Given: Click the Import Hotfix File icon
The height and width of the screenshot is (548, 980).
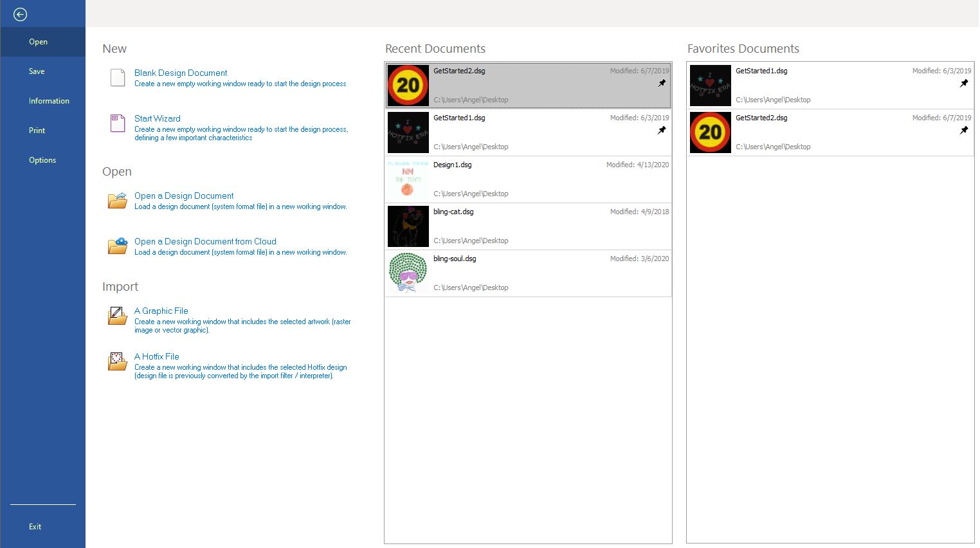Looking at the screenshot, I should click(118, 361).
